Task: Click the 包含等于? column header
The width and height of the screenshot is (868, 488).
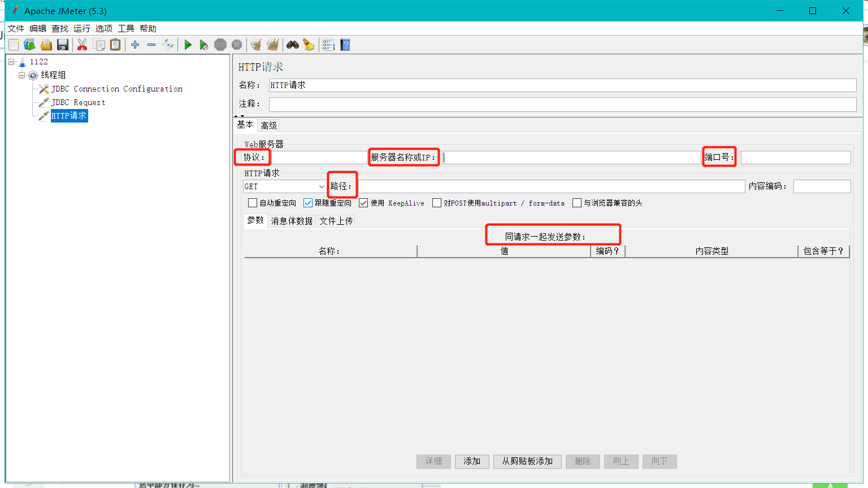Action: pos(823,251)
